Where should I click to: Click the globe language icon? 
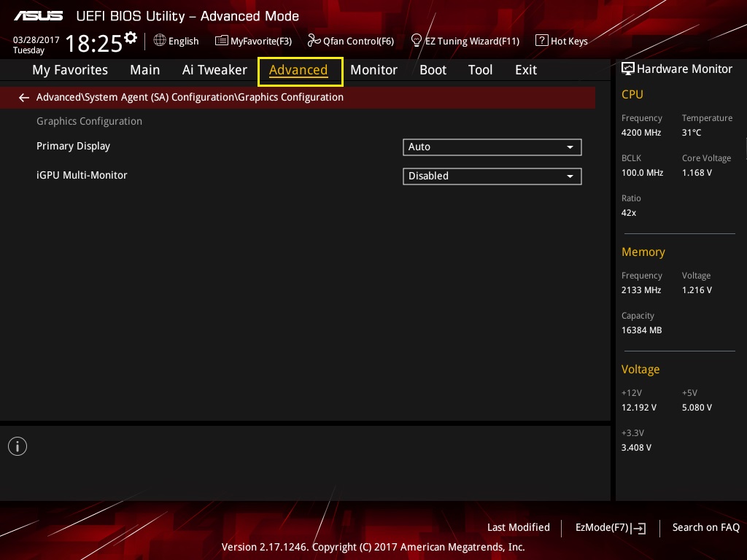pos(160,41)
